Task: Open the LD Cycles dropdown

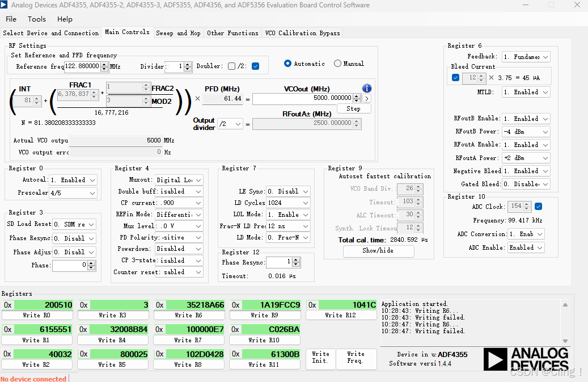Action: pos(288,203)
